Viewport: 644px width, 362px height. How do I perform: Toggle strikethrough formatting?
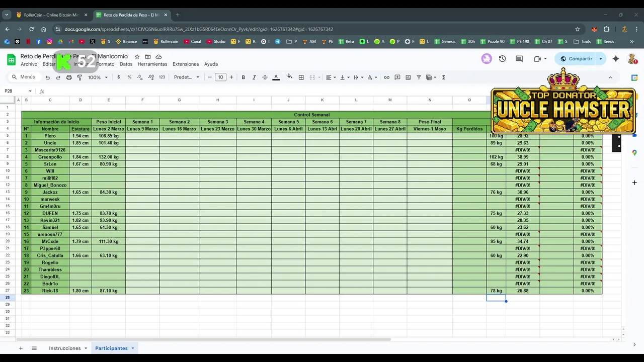pyautogui.click(x=265, y=77)
